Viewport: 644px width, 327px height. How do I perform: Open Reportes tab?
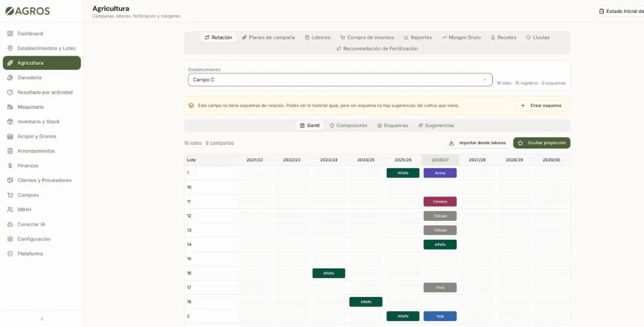pos(418,38)
